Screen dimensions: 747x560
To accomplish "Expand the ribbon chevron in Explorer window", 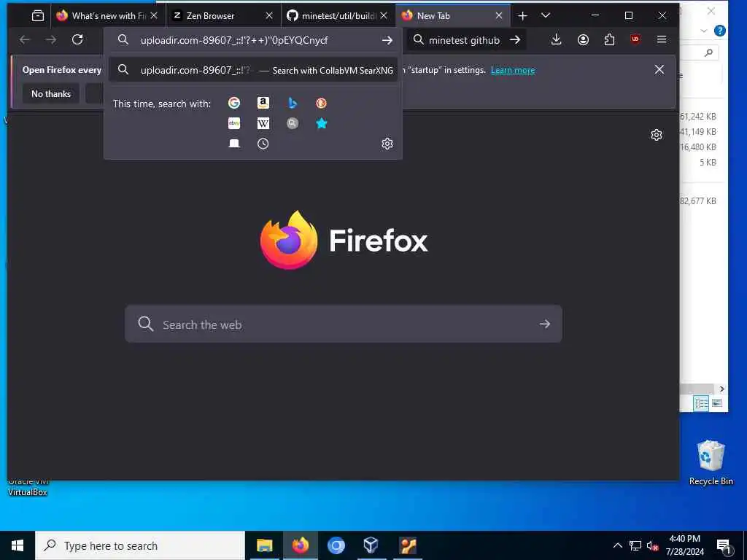I will coord(704,31).
